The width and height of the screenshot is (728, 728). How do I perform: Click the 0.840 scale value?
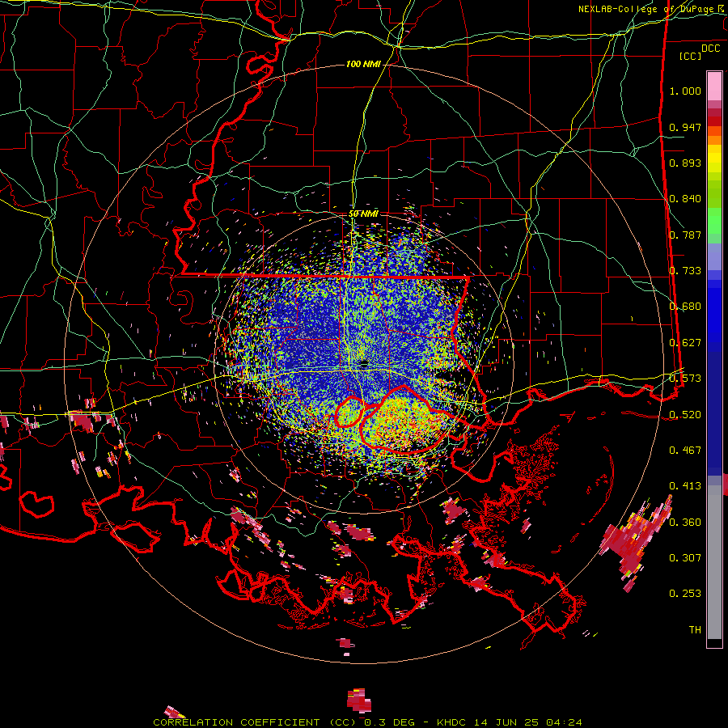(685, 199)
